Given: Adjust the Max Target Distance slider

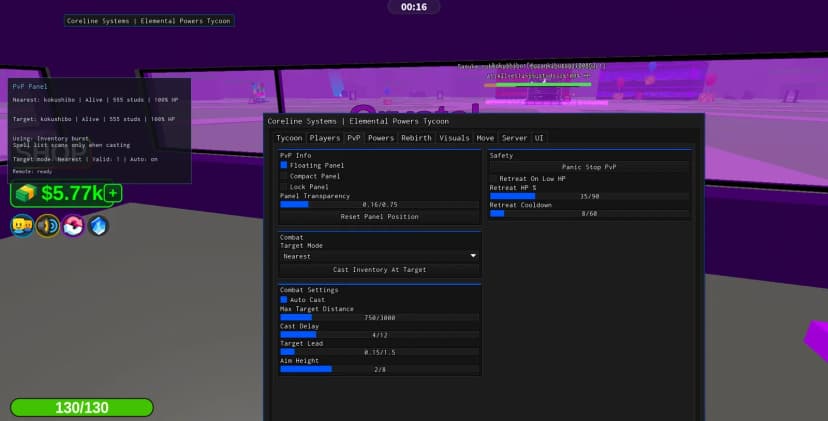Looking at the screenshot, I should [x=379, y=317].
